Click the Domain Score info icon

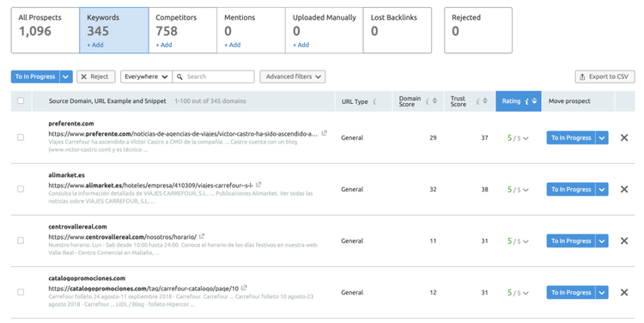click(427, 101)
